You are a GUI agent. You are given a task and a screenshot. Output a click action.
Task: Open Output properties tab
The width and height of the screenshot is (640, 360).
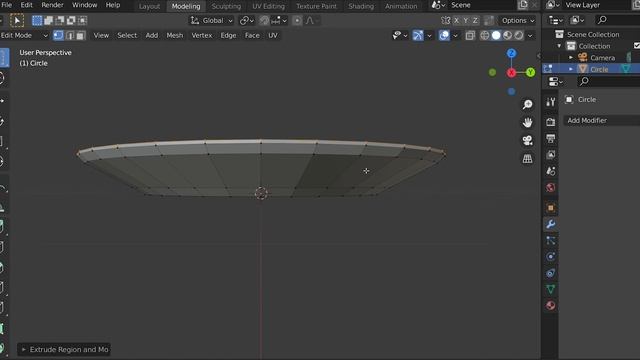click(551, 138)
